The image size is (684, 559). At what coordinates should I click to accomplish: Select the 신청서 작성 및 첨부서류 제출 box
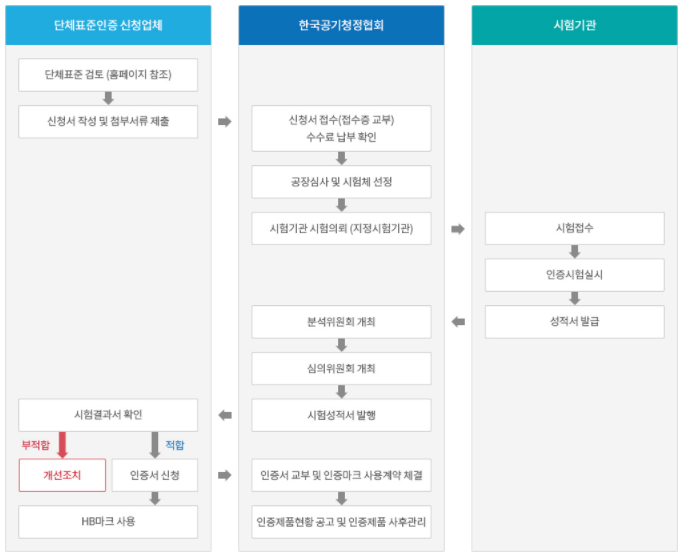(108, 121)
